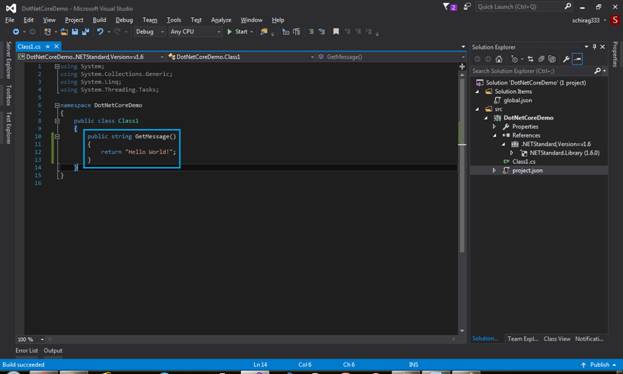623x374 pixels.
Task: Pin the Solution Explorer auto-hide pushpin
Action: click(594, 47)
